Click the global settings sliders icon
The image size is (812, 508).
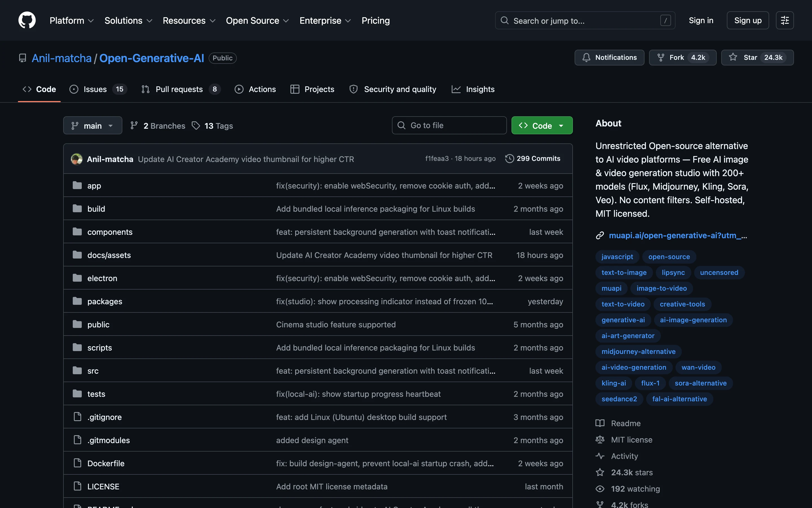(784, 21)
